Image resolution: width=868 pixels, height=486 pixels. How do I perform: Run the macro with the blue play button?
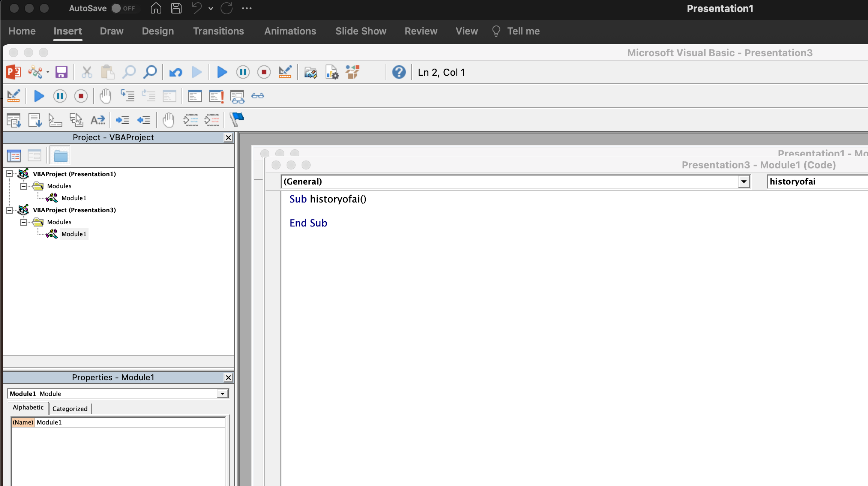[222, 72]
